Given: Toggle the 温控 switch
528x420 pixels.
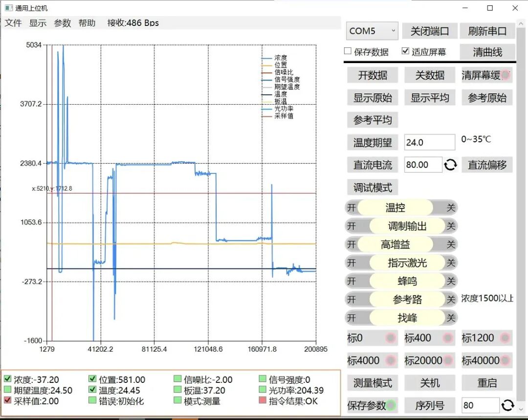Looking at the screenshot, I should 401,207.
